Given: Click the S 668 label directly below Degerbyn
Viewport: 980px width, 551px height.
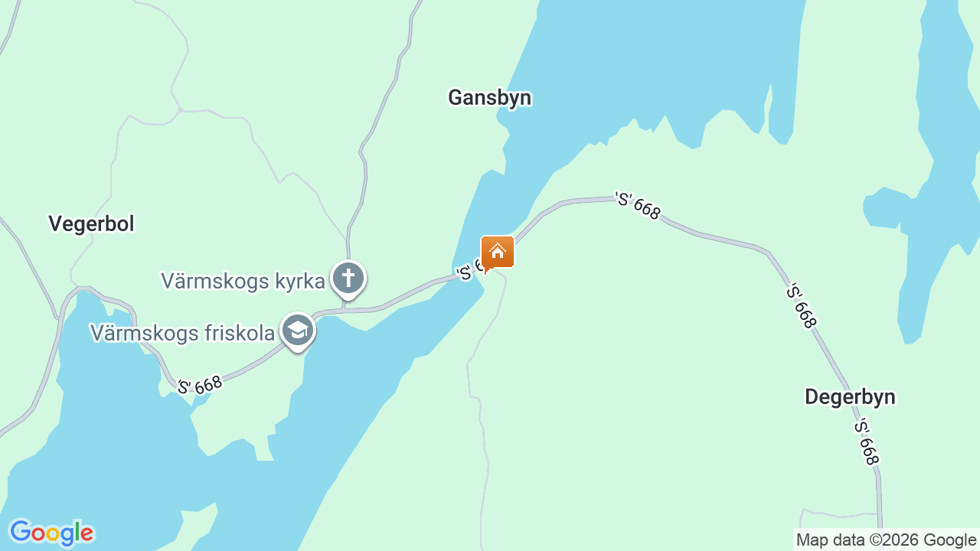Looking at the screenshot, I should tap(867, 442).
